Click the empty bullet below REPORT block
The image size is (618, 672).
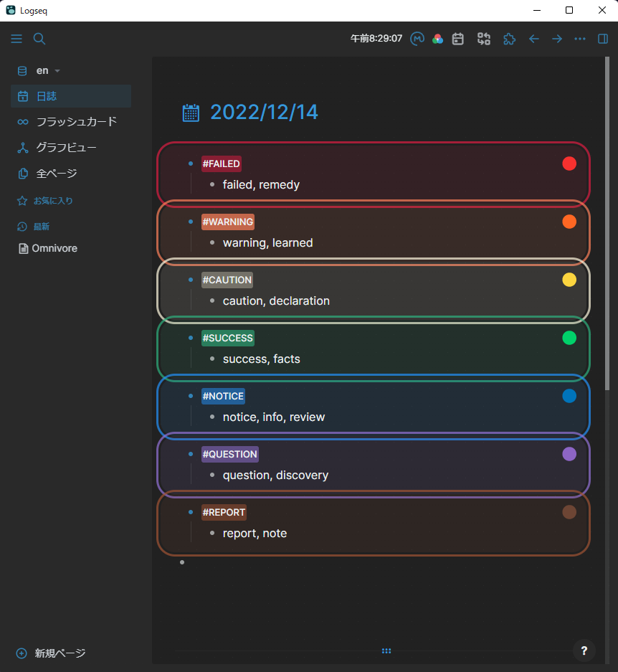click(x=182, y=562)
